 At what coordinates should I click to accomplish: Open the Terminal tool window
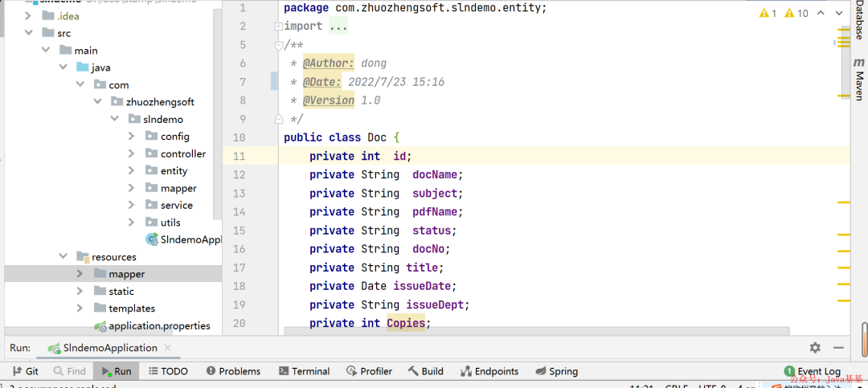coord(304,371)
